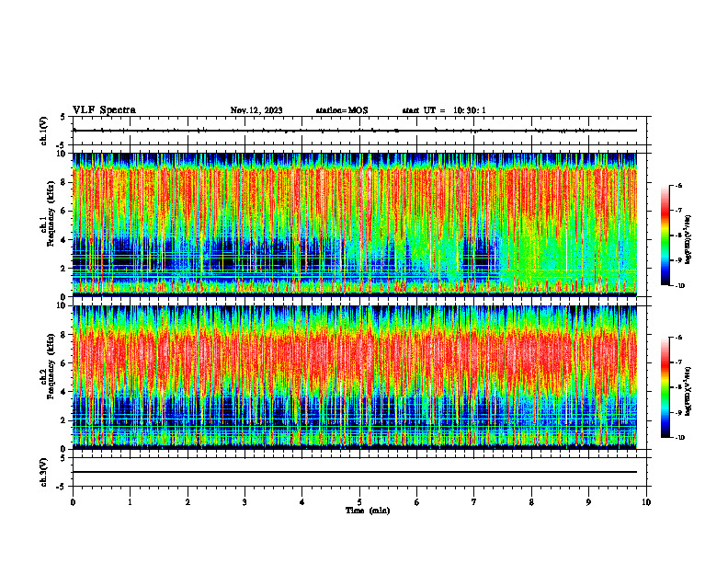
Task: Click the time axis tick label "1"
Action: click(x=130, y=502)
